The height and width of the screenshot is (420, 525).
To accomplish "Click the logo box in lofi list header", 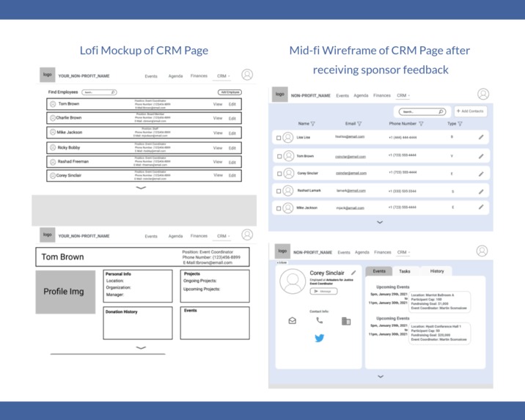I will coord(47,75).
